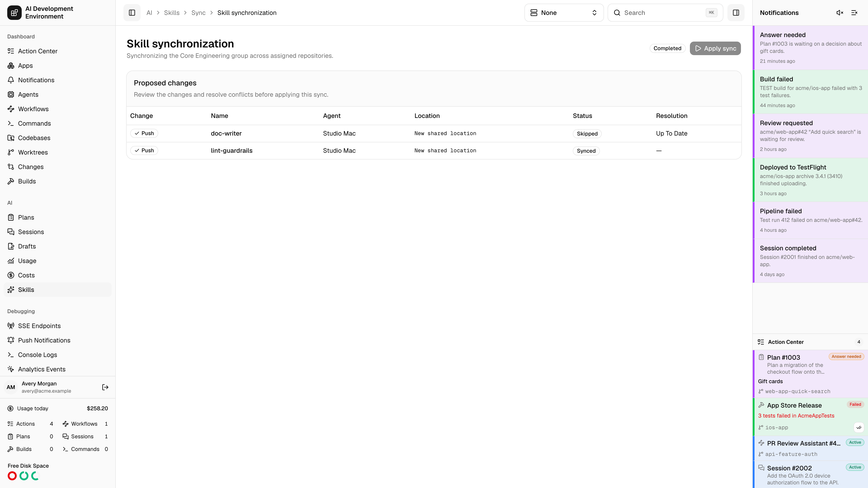Click the Apply sync button
Image resolution: width=868 pixels, height=488 pixels.
(x=715, y=49)
